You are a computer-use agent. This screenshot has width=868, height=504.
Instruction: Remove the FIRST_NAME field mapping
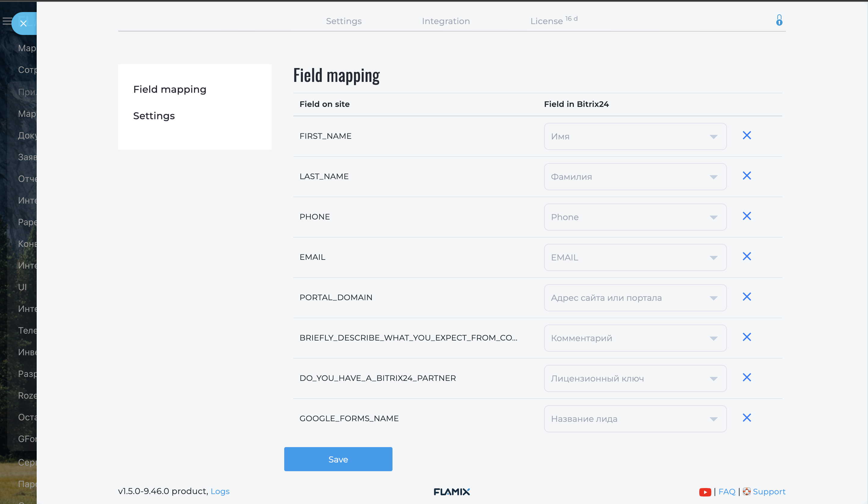coord(746,135)
